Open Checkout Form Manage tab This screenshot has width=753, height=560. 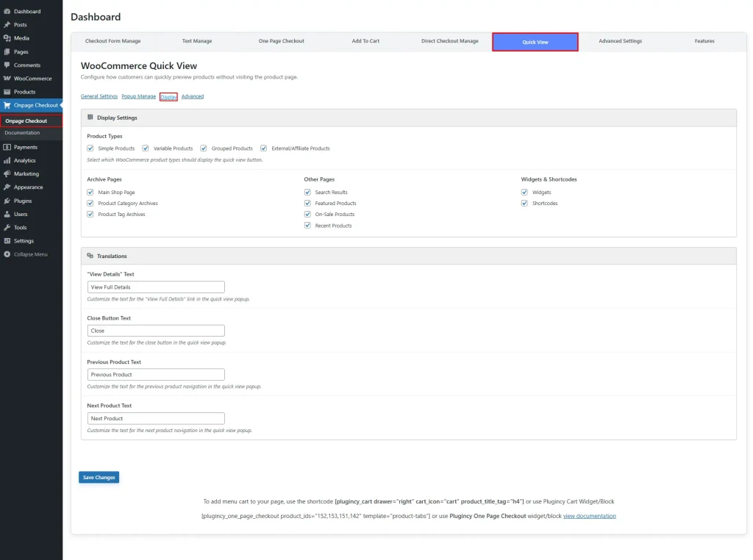click(x=113, y=41)
